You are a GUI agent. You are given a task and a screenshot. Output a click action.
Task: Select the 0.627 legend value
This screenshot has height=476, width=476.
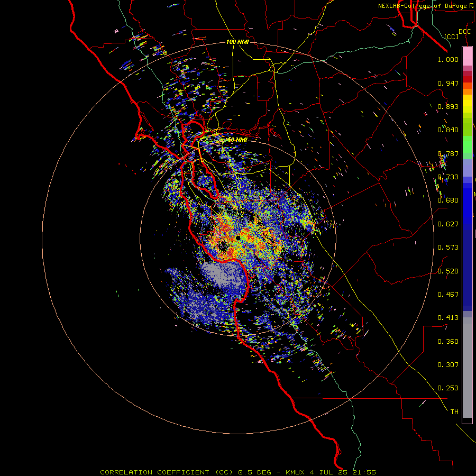[x=448, y=224]
